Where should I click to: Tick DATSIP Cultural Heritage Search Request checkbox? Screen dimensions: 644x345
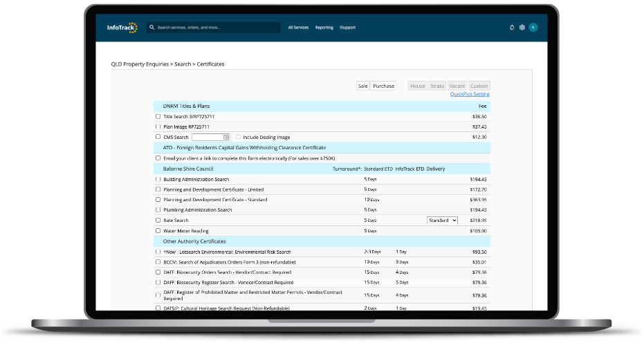click(x=158, y=308)
